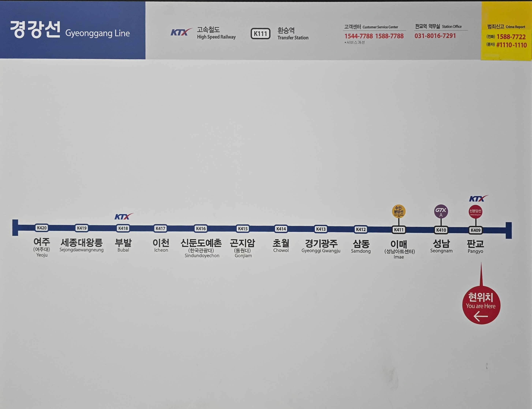The width and height of the screenshot is (532, 409).
Task: Click the GTX-A purple transfer badge
Action: click(x=441, y=211)
